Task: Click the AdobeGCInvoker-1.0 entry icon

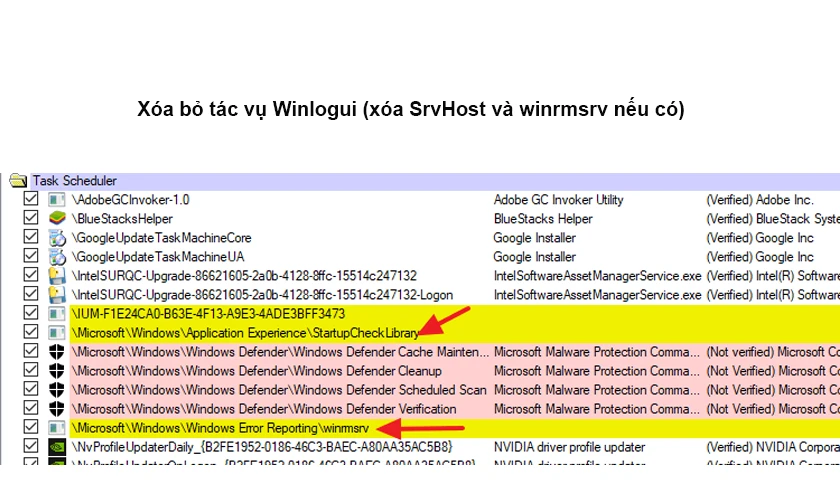Action: tap(56, 200)
